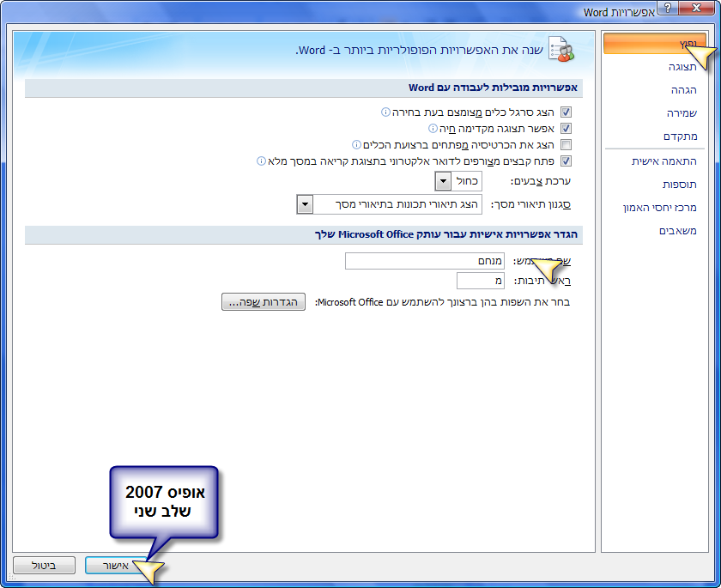Screen dimensions: 721x588
Task: Click the info icon beside the e-mail attachments option
Action: [261, 161]
